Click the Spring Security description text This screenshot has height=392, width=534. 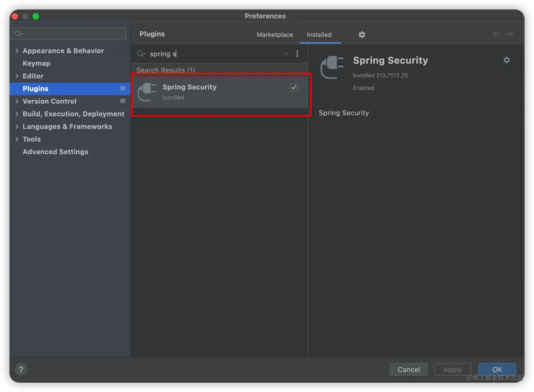point(344,113)
